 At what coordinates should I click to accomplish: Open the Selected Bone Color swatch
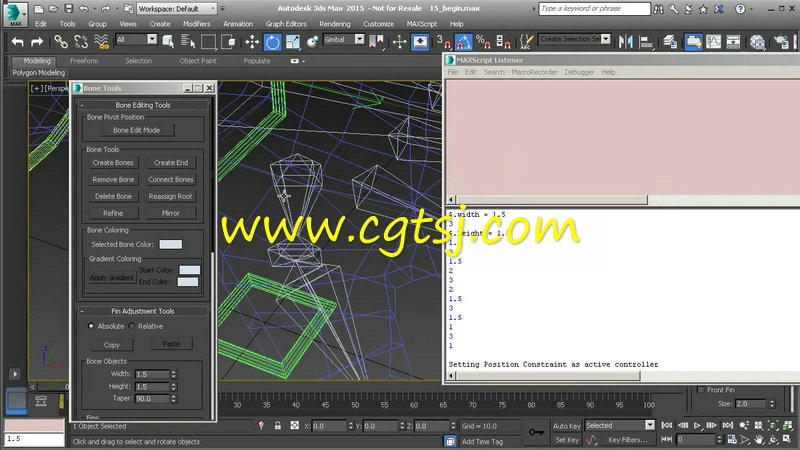171,244
